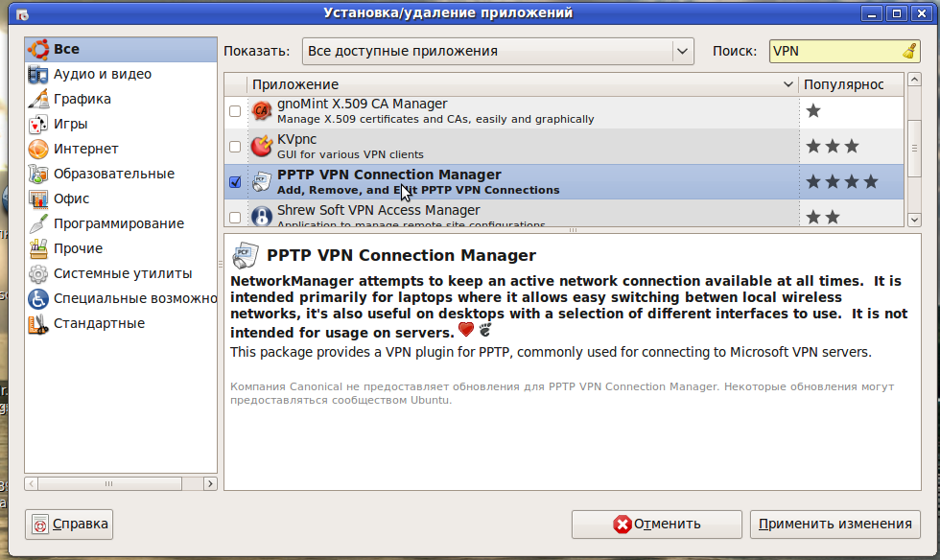Click the KVpnc application icon
The height and width of the screenshot is (560, 940).
pyautogui.click(x=261, y=147)
